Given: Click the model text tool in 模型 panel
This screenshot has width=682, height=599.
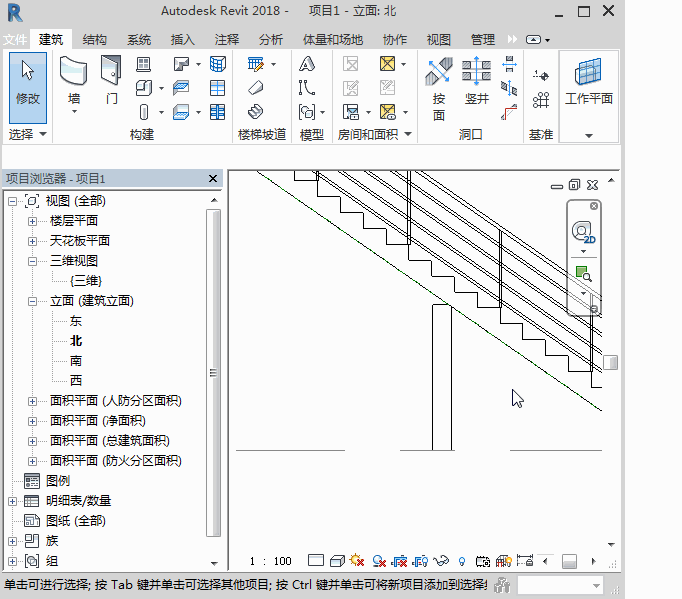Looking at the screenshot, I should click(x=307, y=63).
